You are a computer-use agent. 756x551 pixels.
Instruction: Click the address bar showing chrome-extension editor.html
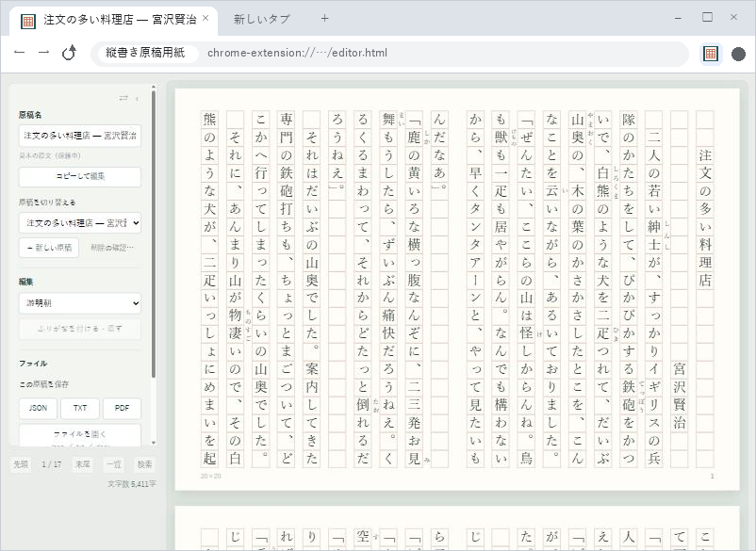pyautogui.click(x=390, y=53)
